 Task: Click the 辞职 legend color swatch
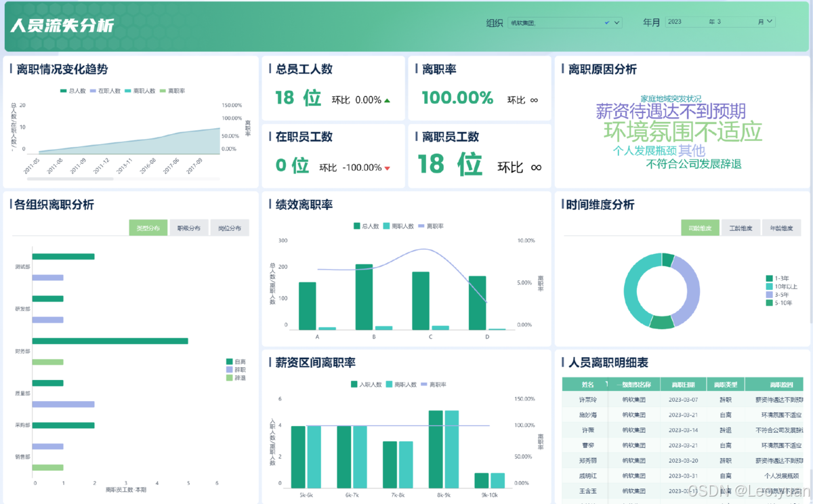click(x=230, y=370)
